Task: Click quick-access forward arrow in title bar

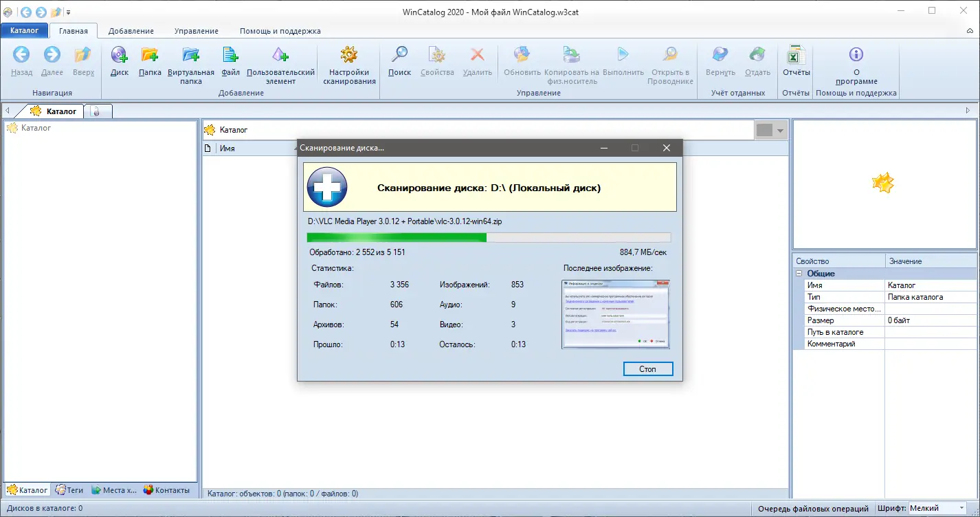Action: coord(41,12)
